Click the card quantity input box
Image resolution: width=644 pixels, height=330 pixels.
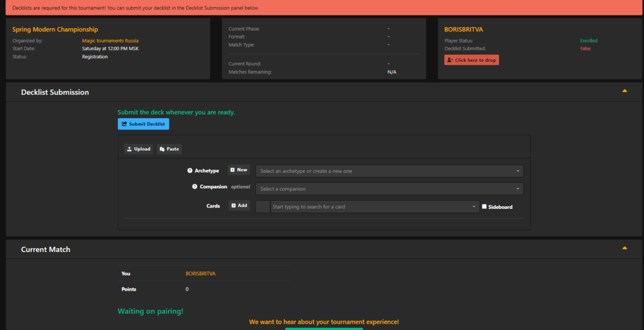point(262,207)
